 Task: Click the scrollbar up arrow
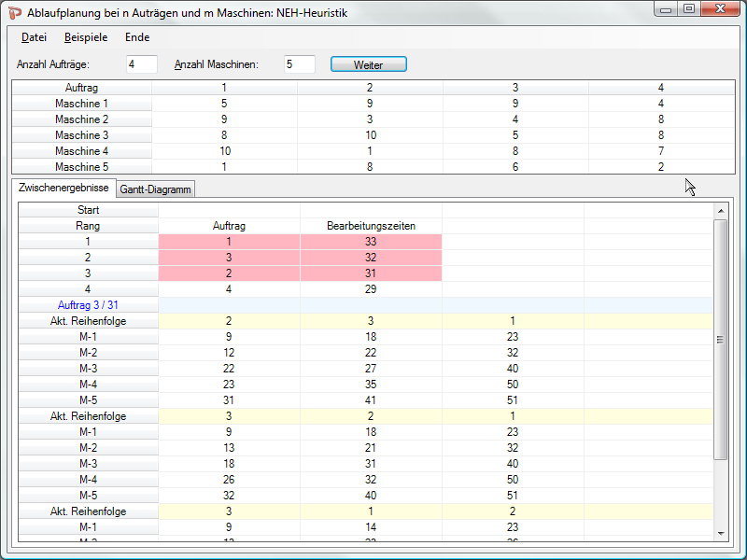(x=720, y=211)
